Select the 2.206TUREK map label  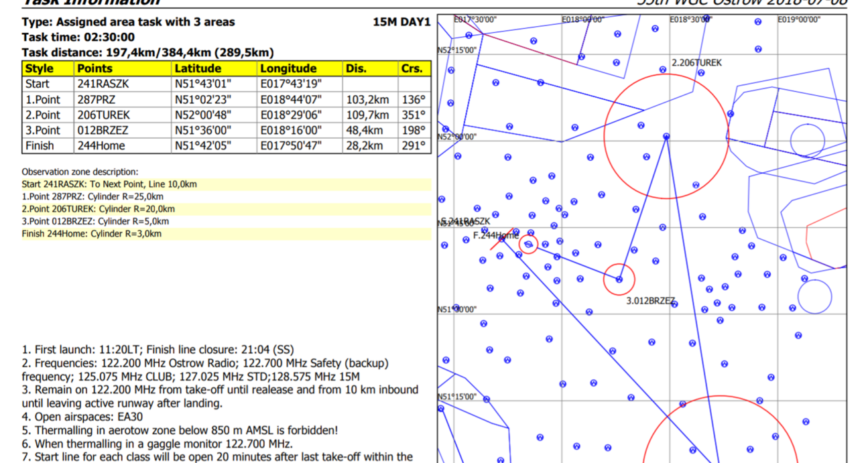pos(696,63)
